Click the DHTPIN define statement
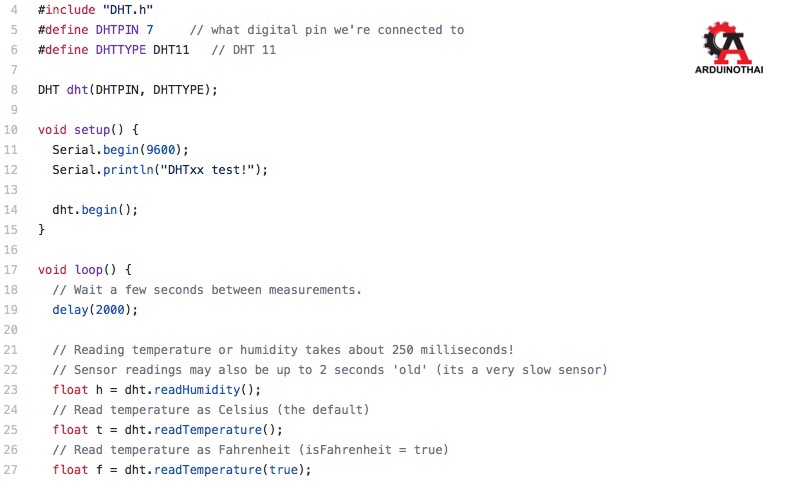The image size is (803, 482). (95, 30)
